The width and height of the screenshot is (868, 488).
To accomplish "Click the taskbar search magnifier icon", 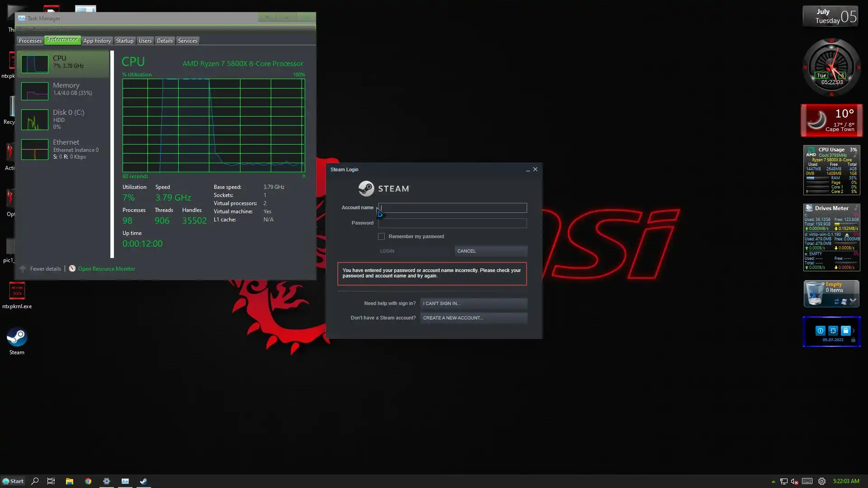I will 35,481.
